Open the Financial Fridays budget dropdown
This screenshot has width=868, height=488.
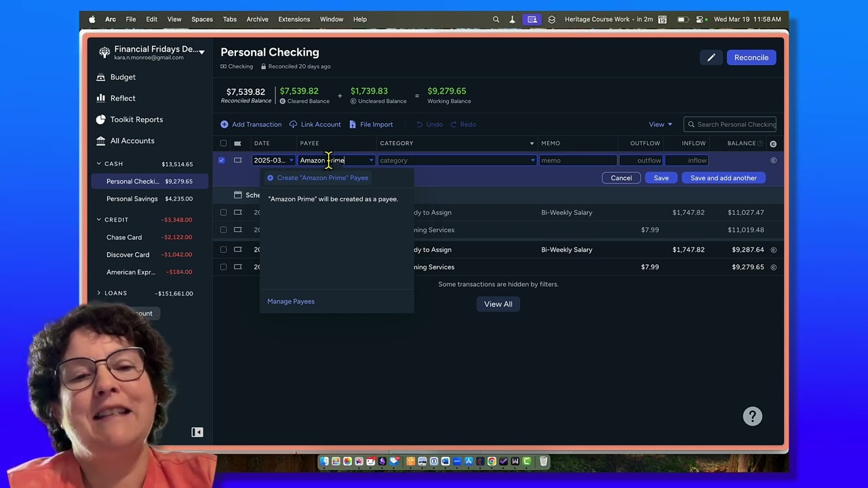(x=201, y=52)
